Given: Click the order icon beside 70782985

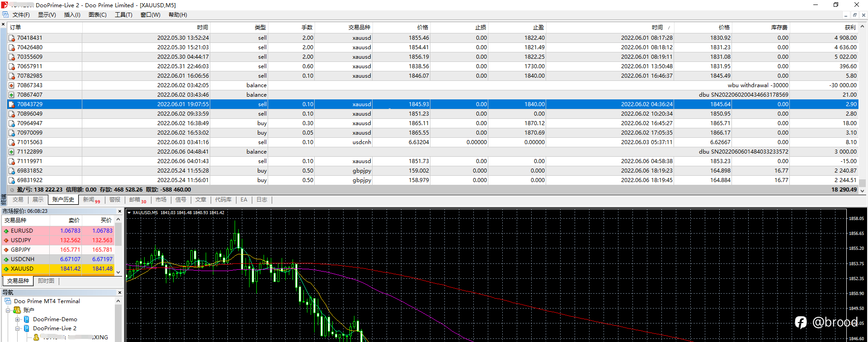Looking at the screenshot, I should [12, 76].
